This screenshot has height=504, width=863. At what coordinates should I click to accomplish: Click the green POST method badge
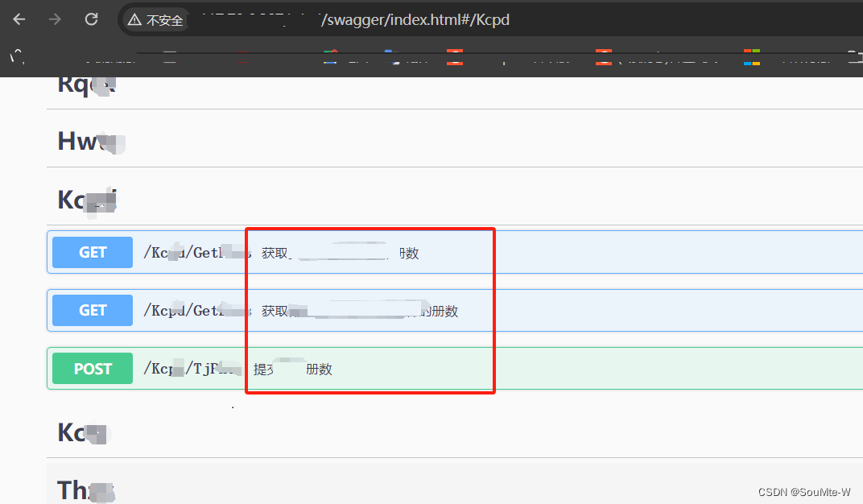coord(93,369)
